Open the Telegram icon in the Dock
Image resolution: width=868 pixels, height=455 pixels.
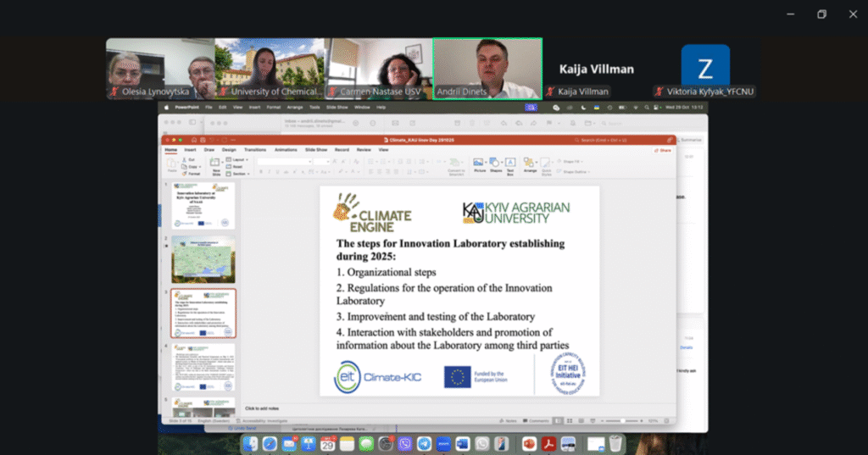[424, 444]
